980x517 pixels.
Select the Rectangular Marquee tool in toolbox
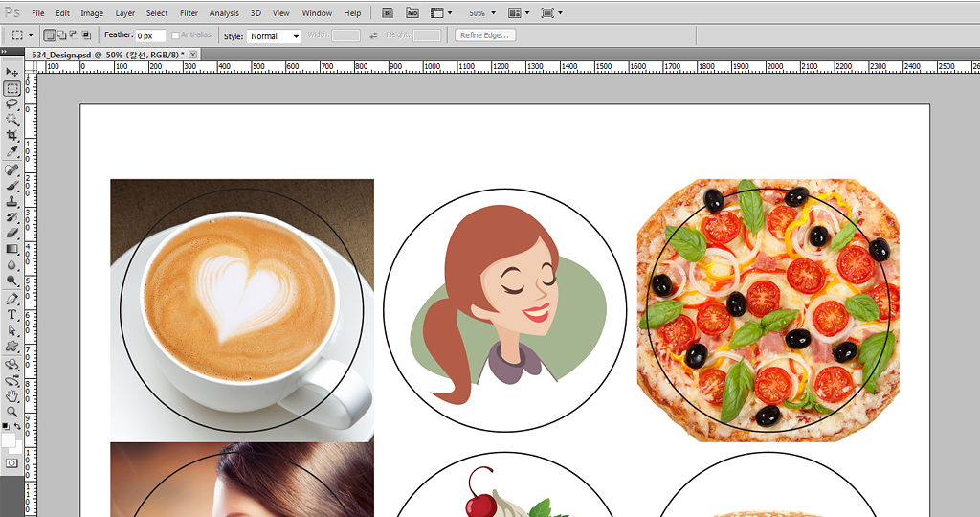11,88
